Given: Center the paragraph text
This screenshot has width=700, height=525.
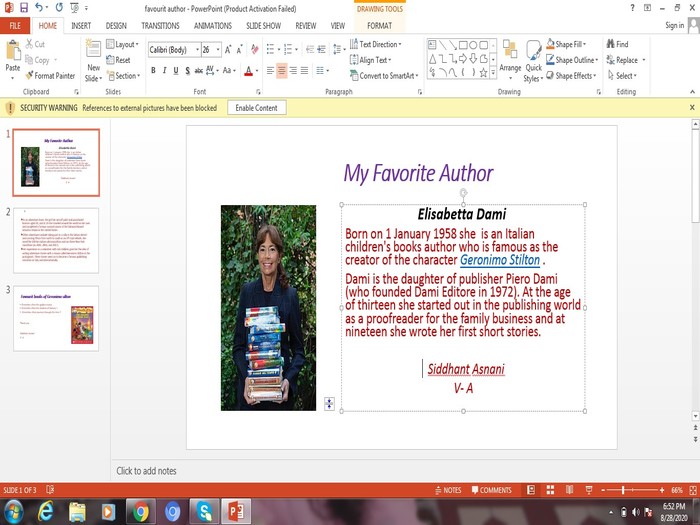Looking at the screenshot, I should (282, 71).
